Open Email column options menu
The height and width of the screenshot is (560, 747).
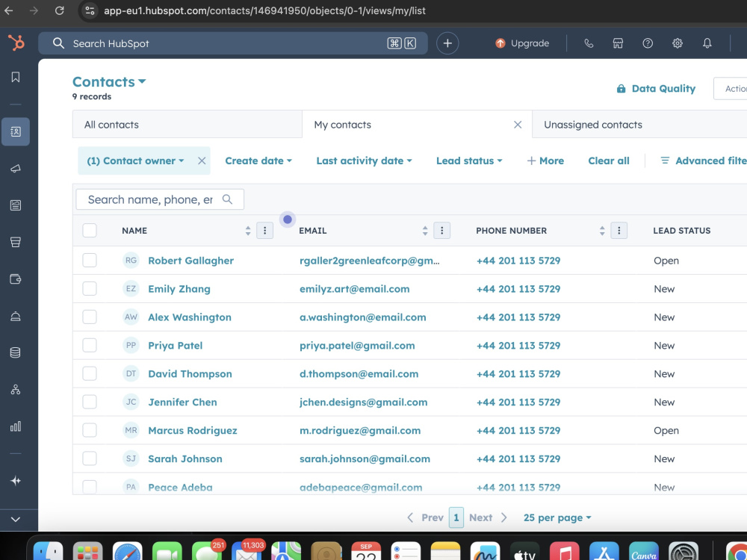pyautogui.click(x=442, y=231)
